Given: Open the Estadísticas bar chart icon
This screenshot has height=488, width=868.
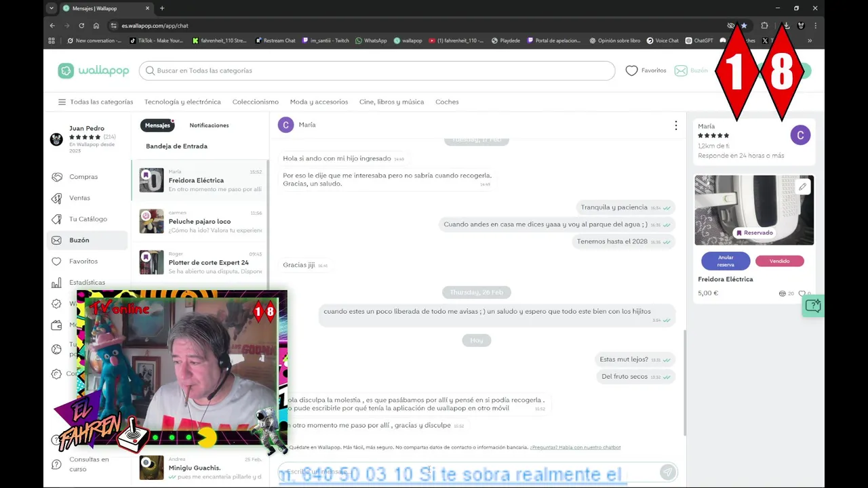Looking at the screenshot, I should pos(57,283).
